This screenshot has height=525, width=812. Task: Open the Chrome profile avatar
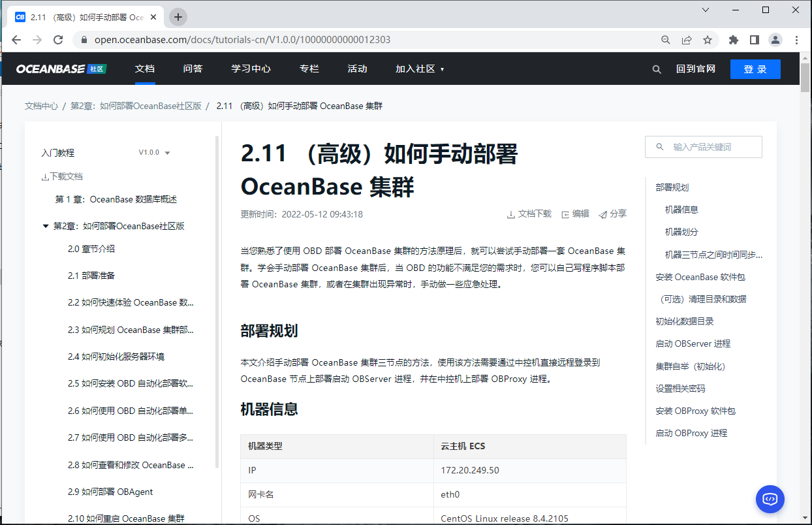(x=775, y=40)
